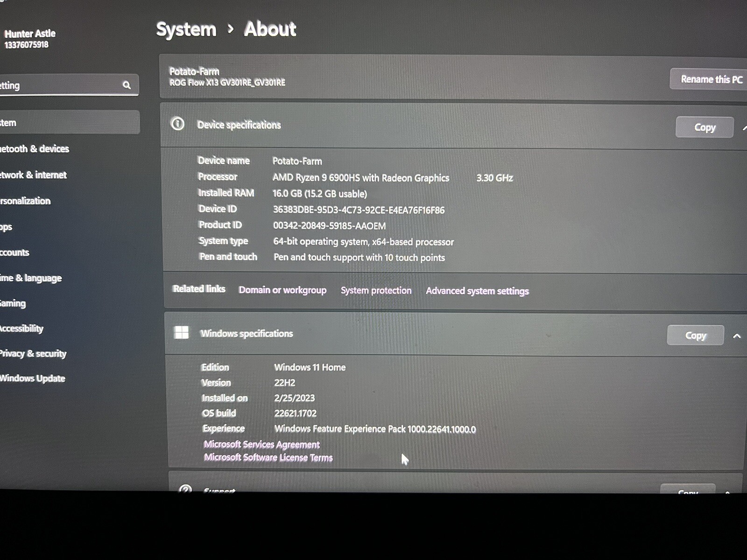Image resolution: width=747 pixels, height=560 pixels.
Task: Click the search magnifier icon in settings
Action: (127, 85)
